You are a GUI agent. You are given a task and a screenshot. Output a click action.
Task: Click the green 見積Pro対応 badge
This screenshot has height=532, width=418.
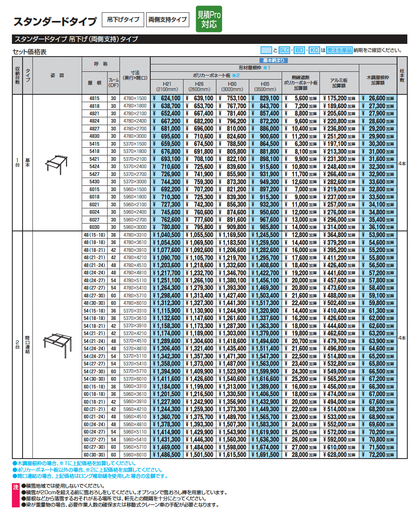[209, 19]
